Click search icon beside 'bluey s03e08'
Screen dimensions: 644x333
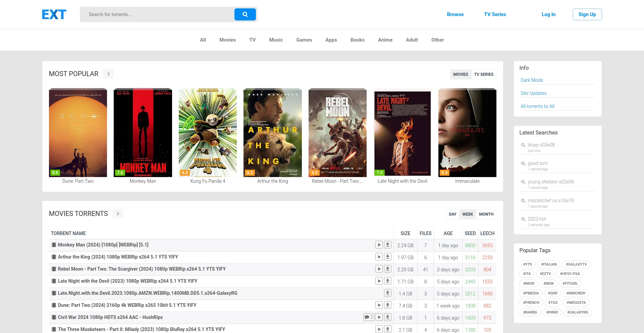(523, 145)
